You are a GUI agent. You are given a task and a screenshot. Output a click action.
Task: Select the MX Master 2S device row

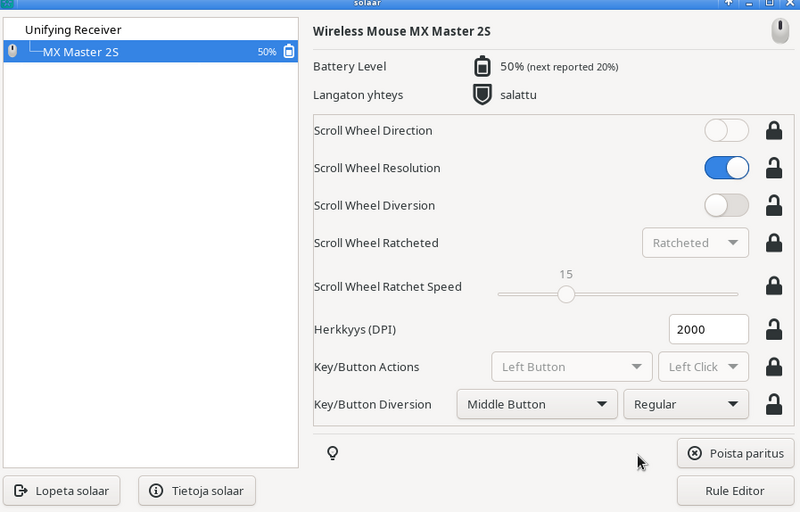point(151,52)
